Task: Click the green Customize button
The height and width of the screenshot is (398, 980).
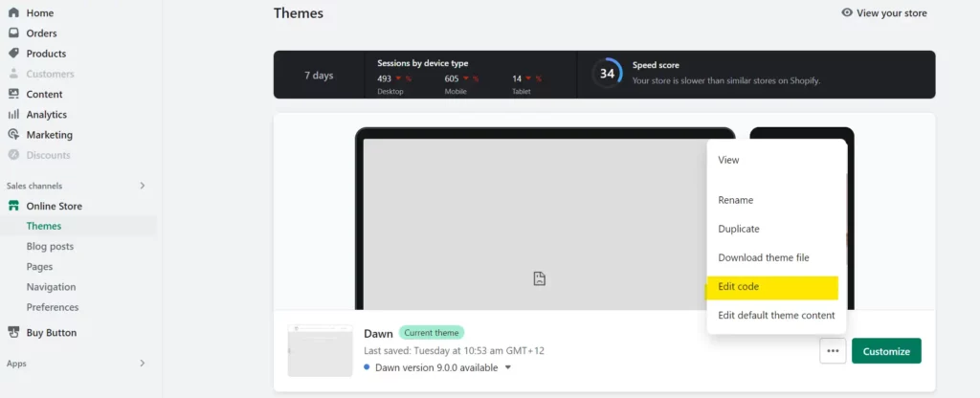Action: (x=886, y=351)
